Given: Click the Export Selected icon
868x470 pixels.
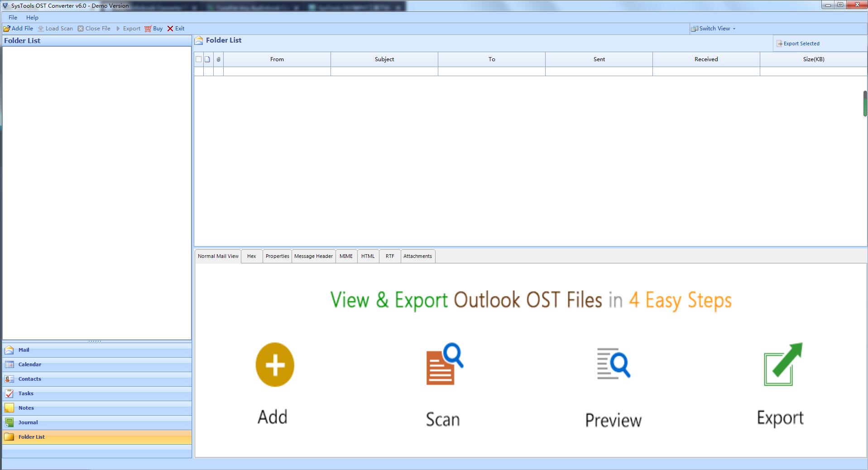Looking at the screenshot, I should [780, 44].
